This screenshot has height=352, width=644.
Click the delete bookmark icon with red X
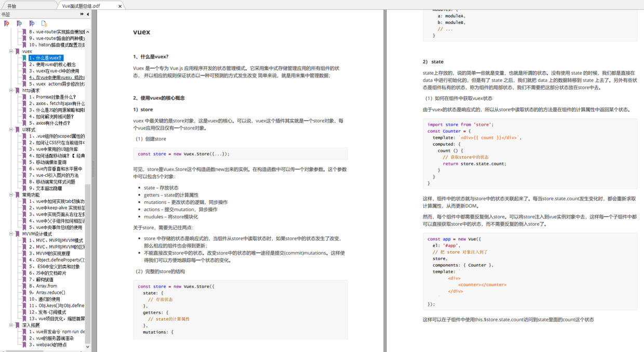click(7, 23)
